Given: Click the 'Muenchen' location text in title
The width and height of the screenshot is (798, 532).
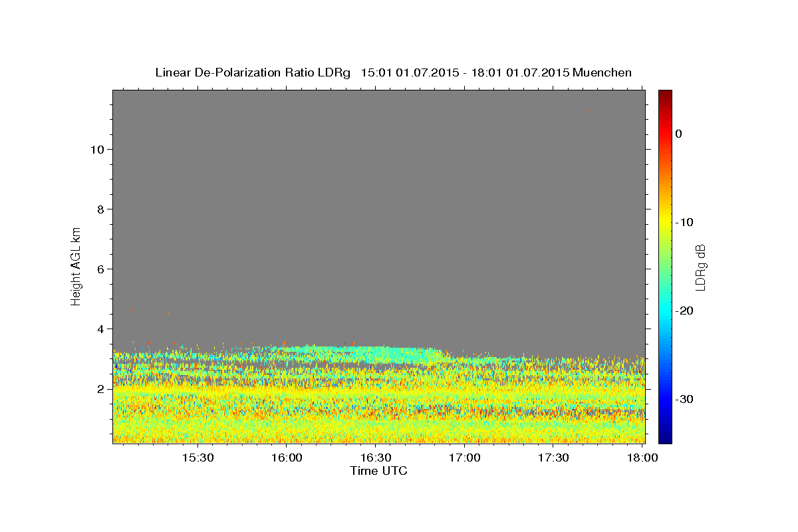Looking at the screenshot, I should pos(602,72).
